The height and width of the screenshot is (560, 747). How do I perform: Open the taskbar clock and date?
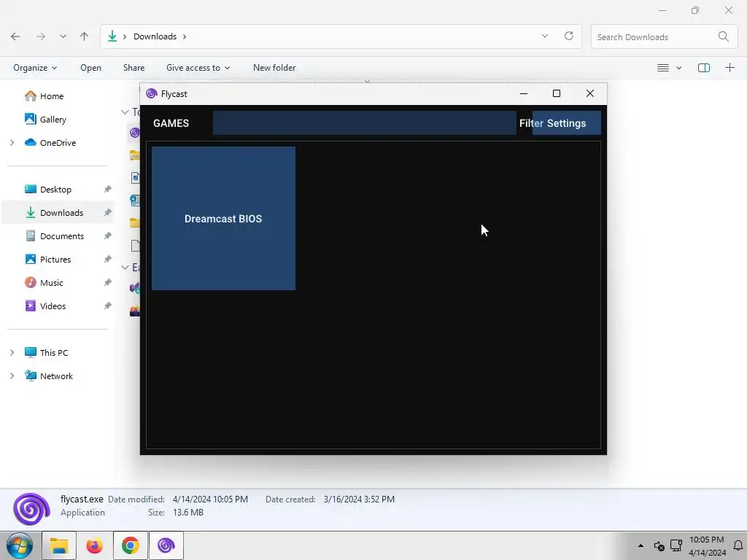[x=707, y=546]
